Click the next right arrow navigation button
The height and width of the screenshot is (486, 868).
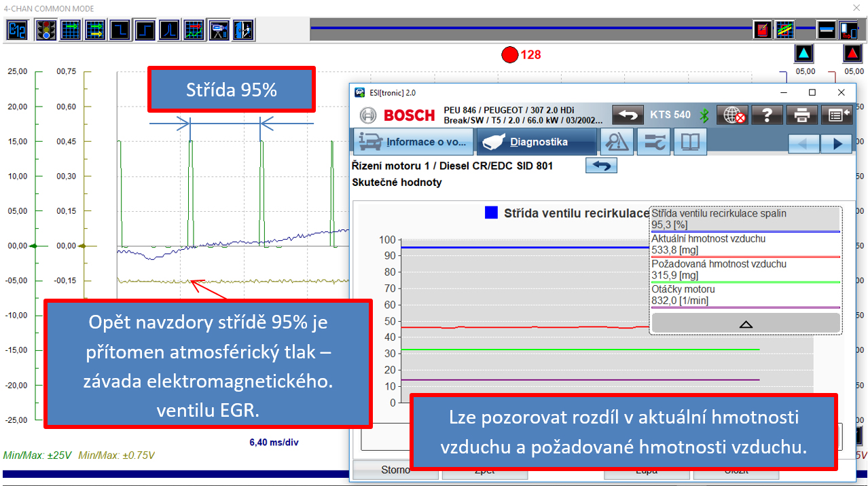pyautogui.click(x=836, y=143)
